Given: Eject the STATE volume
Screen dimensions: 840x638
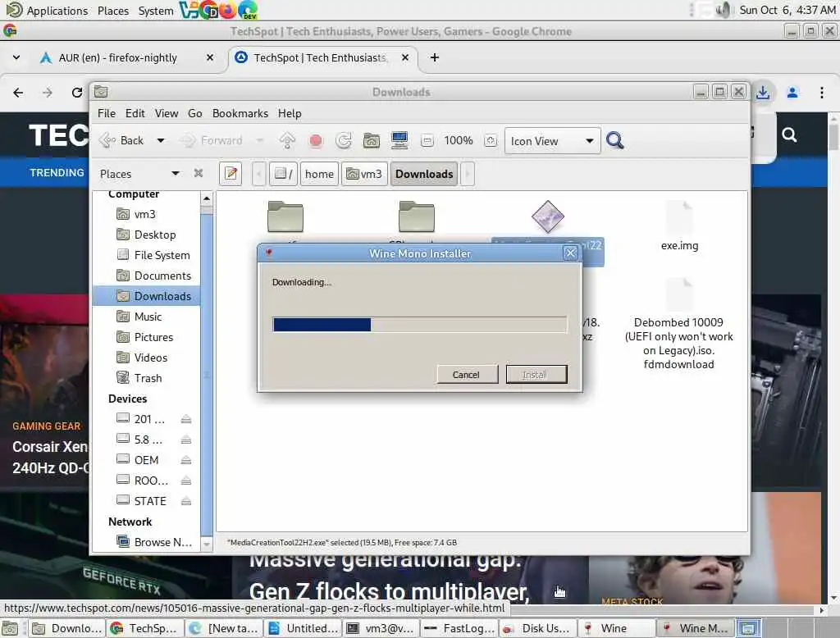Looking at the screenshot, I should tap(186, 501).
